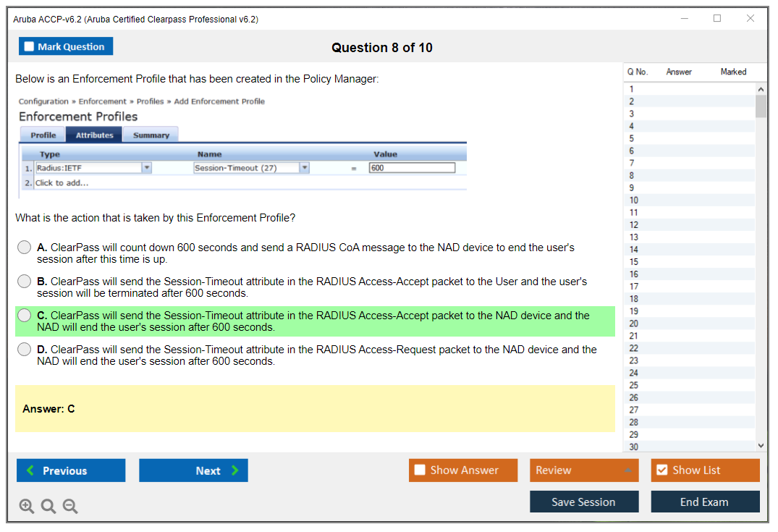This screenshot has width=778, height=532.
Task: Choose answer option C radio button
Action: [25, 316]
